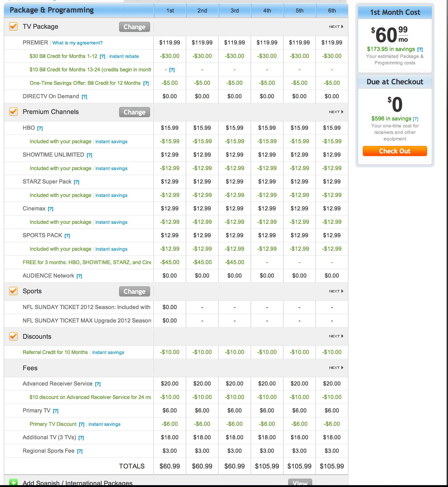448x487 pixels.
Task: Open help [?] for DIRECTV On Demand
Action: tap(84, 97)
